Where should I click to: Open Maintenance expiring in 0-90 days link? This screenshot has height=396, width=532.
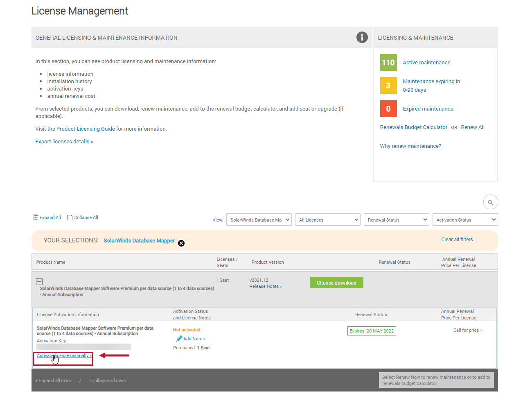(x=431, y=86)
